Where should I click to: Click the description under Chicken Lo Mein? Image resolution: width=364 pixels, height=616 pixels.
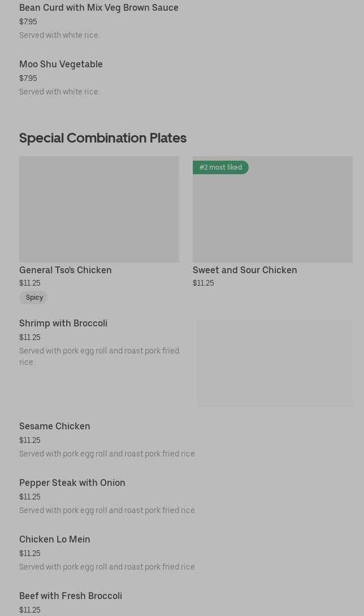pos(107,567)
